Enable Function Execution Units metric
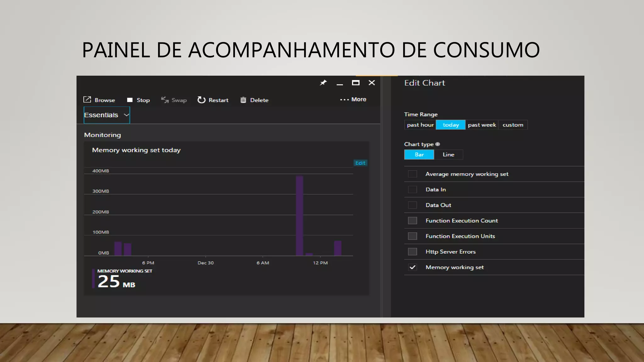 (x=413, y=236)
